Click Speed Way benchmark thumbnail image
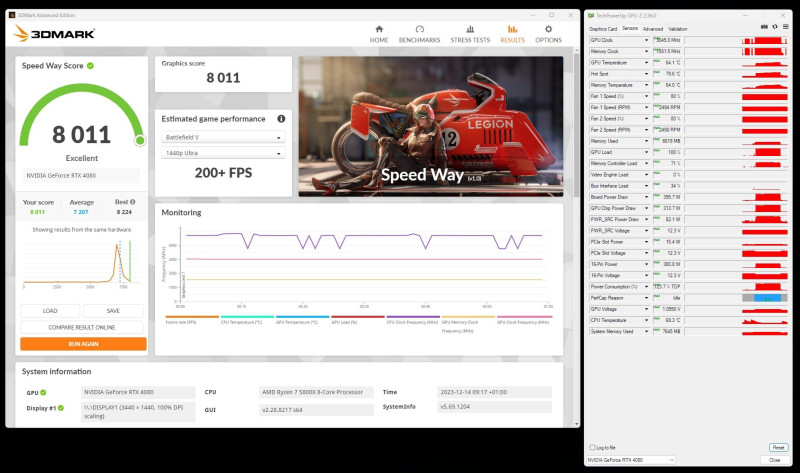The width and height of the screenshot is (800, 473). 431,126
